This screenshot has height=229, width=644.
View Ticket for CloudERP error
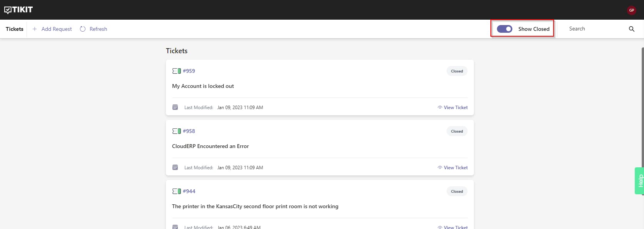pos(453,168)
